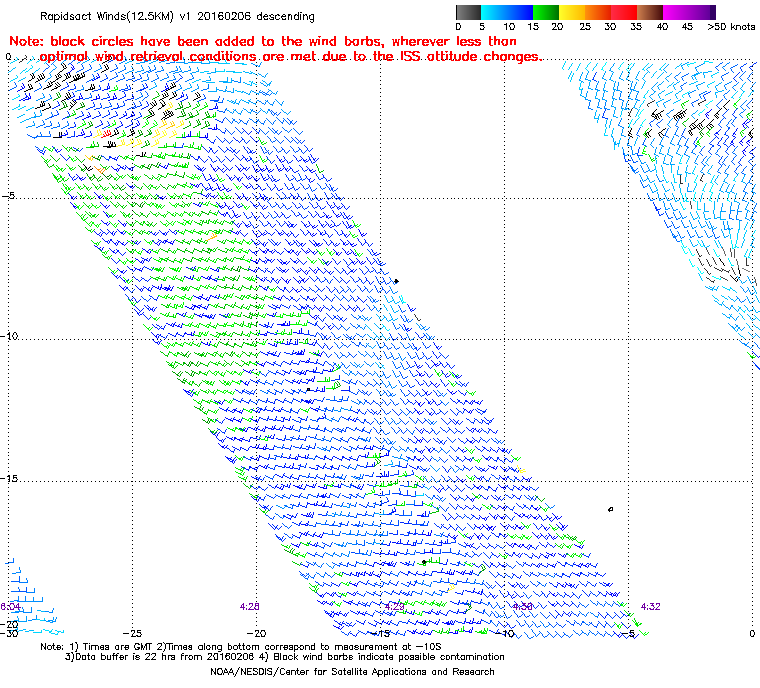Click the NOAA/NESDIS Center for Satellite Applications credit
The width and height of the screenshot is (760, 688).
click(x=352, y=672)
